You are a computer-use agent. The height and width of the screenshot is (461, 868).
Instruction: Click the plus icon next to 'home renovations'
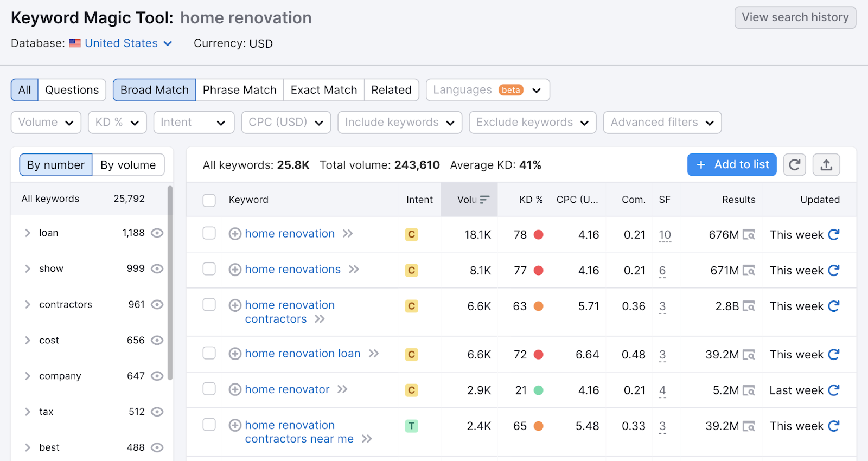tap(235, 270)
